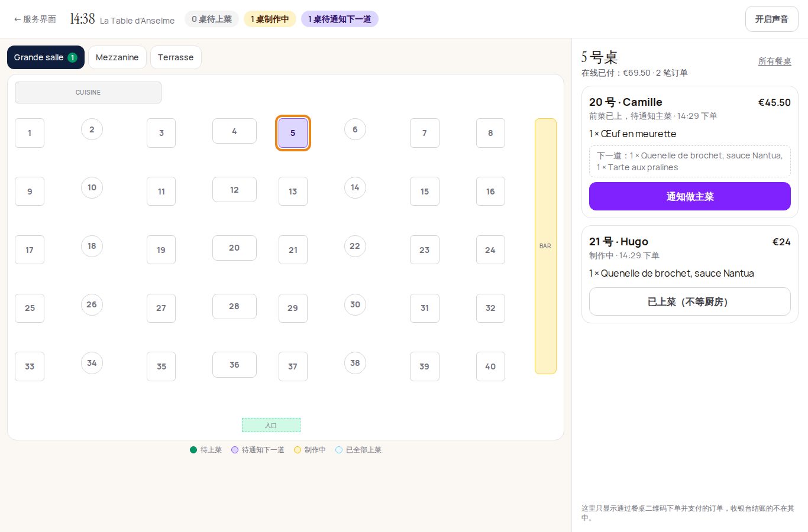Select the highlighted table 5

click(x=293, y=133)
